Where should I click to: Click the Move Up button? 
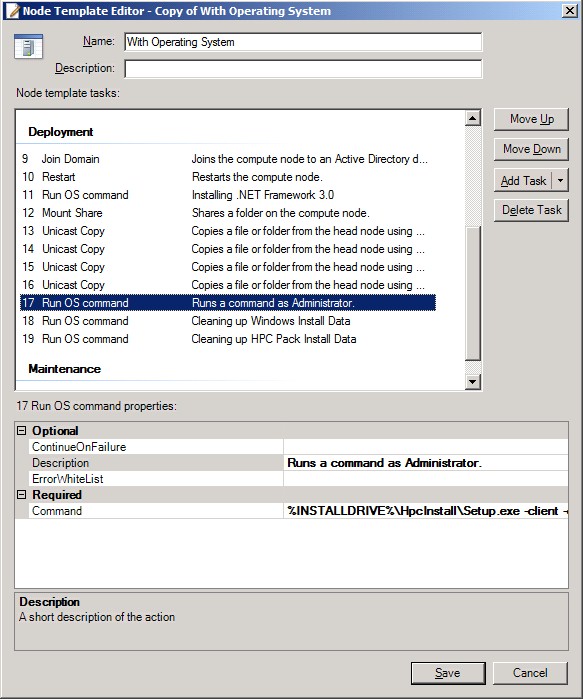point(531,119)
